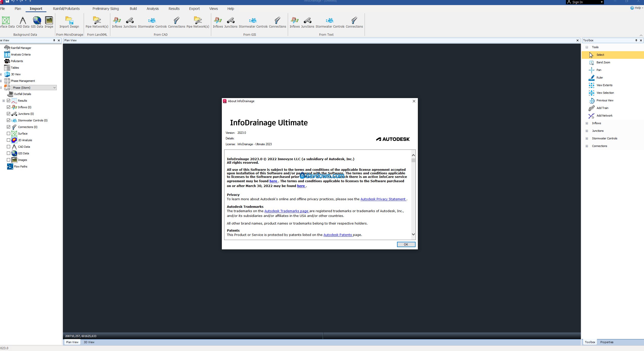Image resolution: width=644 pixels, height=351 pixels.
Task: Open the Autodesk Trademarks page link
Action: coord(287,211)
